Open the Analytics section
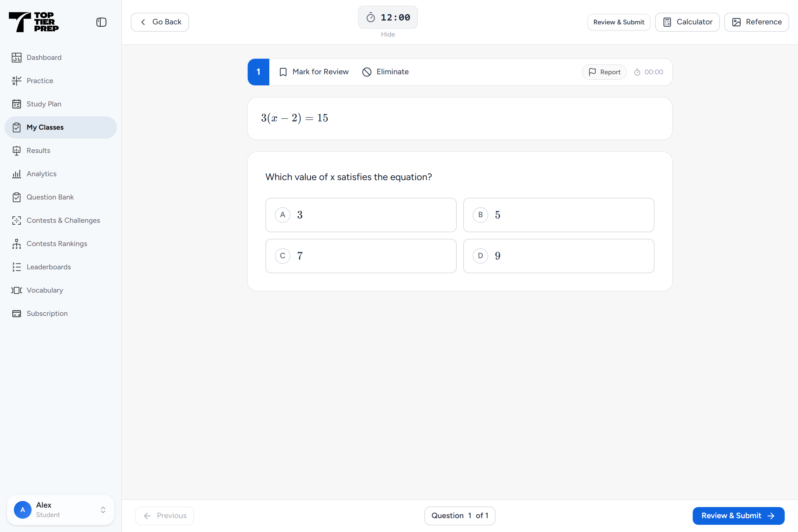 60,174
